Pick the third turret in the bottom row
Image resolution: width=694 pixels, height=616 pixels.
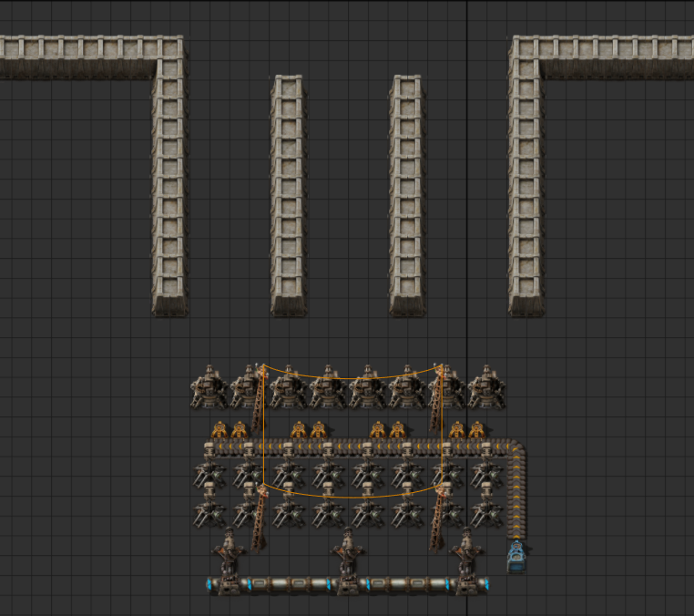289,514
